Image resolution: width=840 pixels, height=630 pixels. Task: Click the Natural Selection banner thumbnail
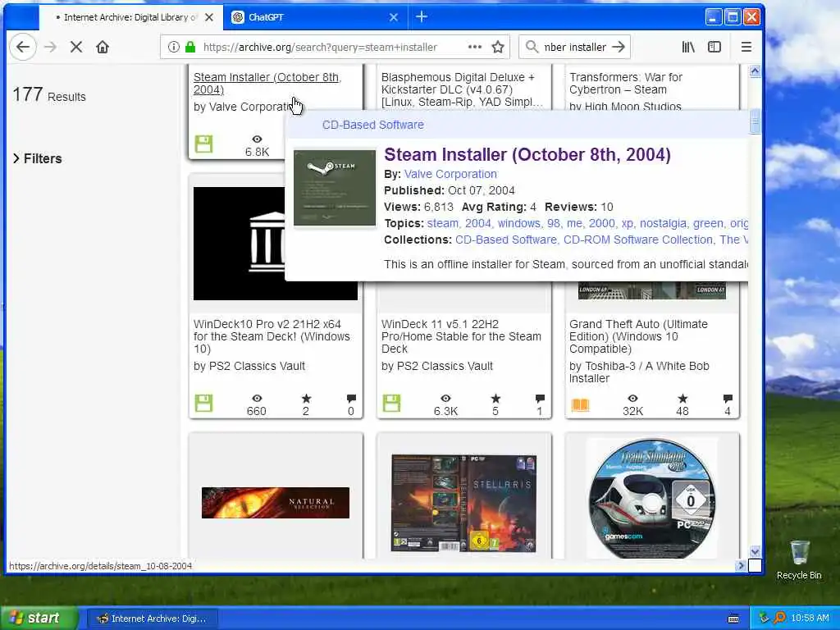(x=276, y=503)
